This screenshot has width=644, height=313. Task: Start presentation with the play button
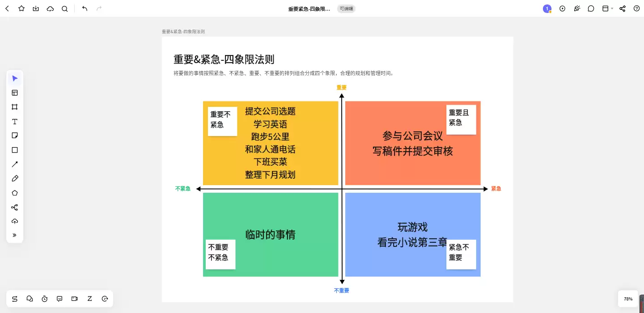click(563, 8)
